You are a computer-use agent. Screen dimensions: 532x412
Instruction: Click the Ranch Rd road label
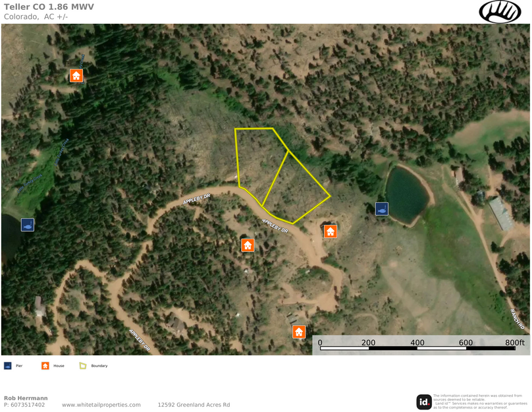tap(518, 319)
